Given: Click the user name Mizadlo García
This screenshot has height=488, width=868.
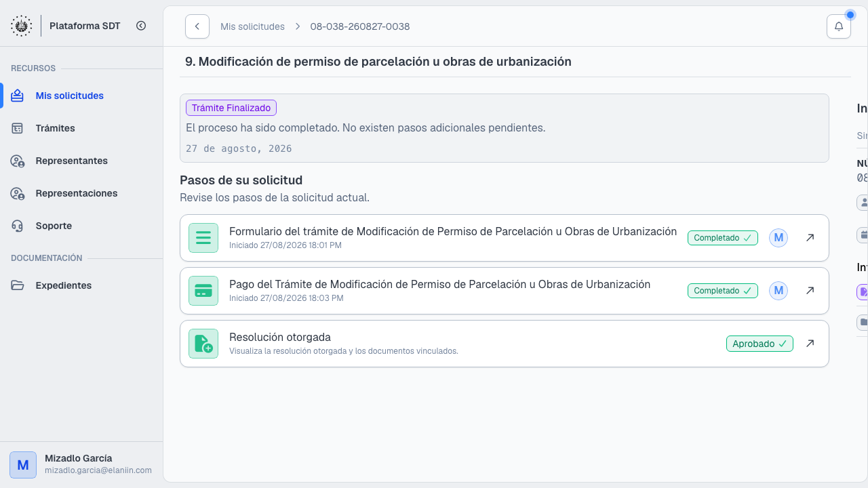Looking at the screenshot, I should (79, 458).
